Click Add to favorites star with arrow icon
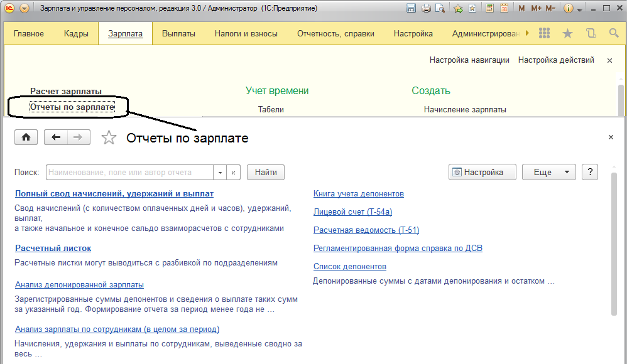This screenshot has height=364, width=627. (458, 8)
